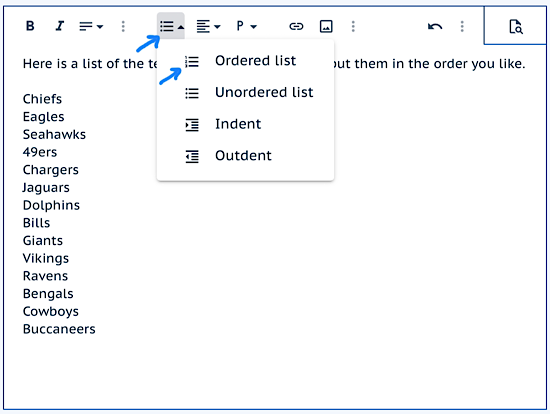Open the paragraph format dropdown
Screen dimensions: 550x414
pos(246,26)
